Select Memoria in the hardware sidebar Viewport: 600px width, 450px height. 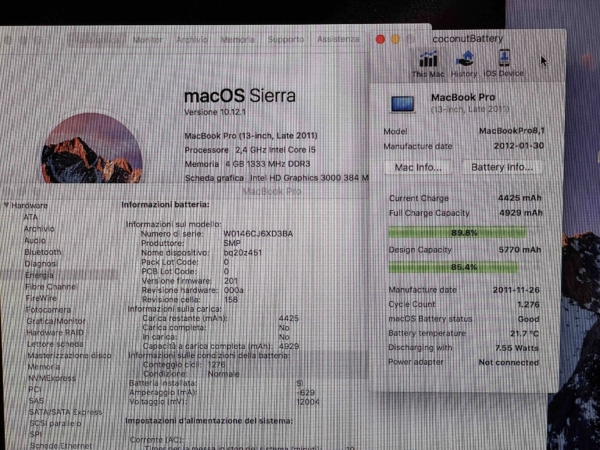click(x=44, y=367)
